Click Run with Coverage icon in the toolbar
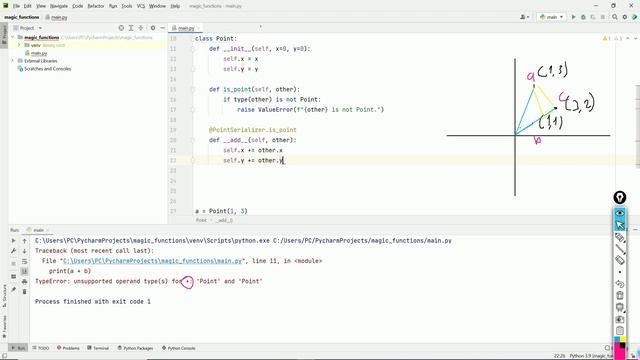 593,17
